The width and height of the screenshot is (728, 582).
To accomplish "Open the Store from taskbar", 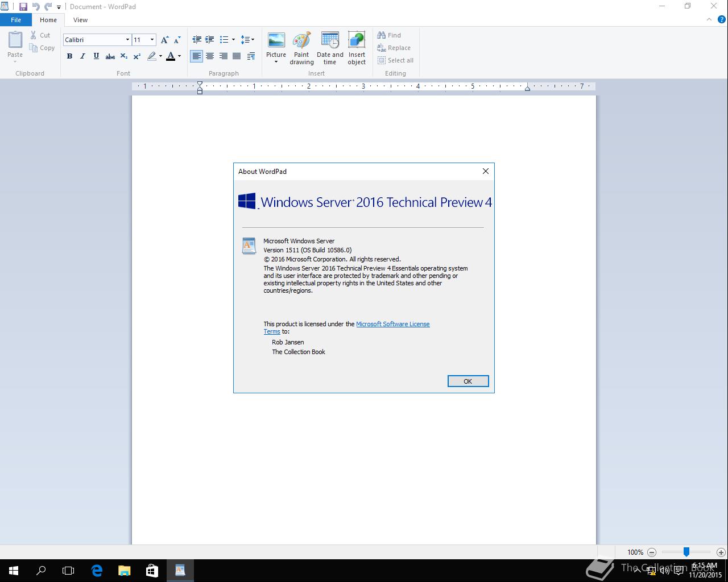I will [152, 571].
